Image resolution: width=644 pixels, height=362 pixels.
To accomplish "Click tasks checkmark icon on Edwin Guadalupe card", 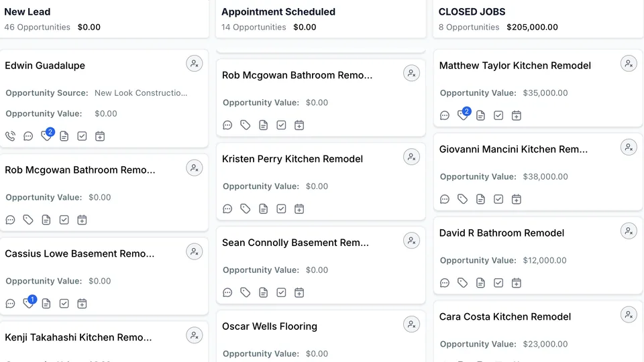I will coord(82,136).
